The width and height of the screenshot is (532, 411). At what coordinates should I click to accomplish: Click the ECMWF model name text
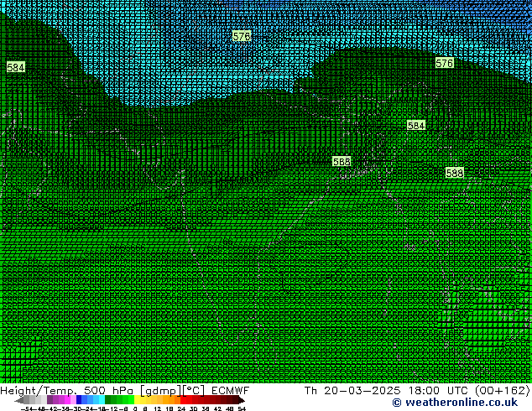click(x=231, y=391)
